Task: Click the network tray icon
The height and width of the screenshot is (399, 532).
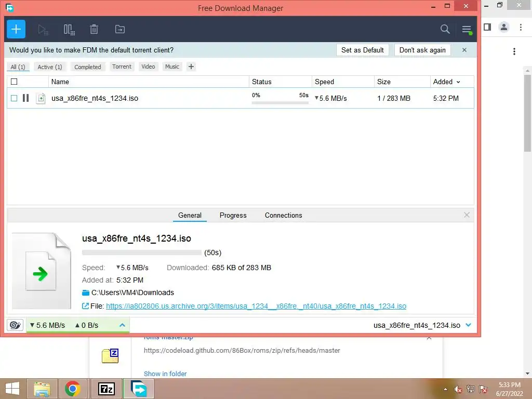Action: pos(471,389)
